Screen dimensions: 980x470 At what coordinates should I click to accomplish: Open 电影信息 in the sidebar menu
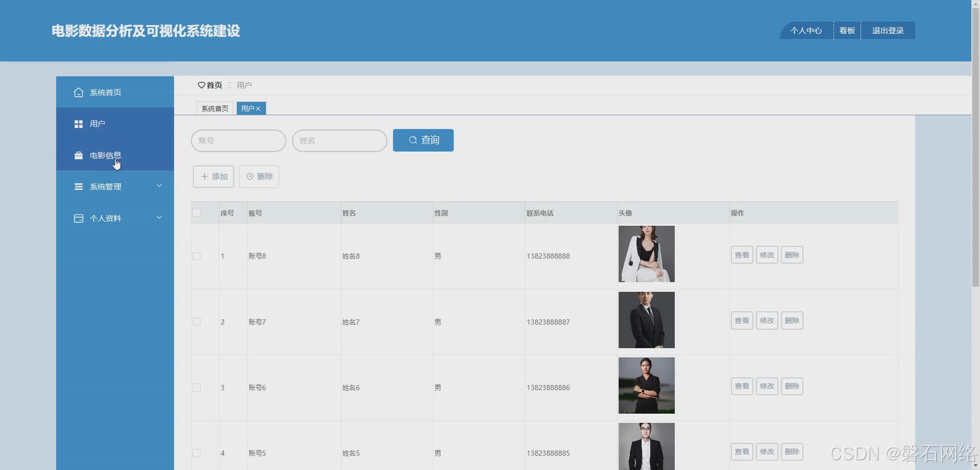coord(115,155)
